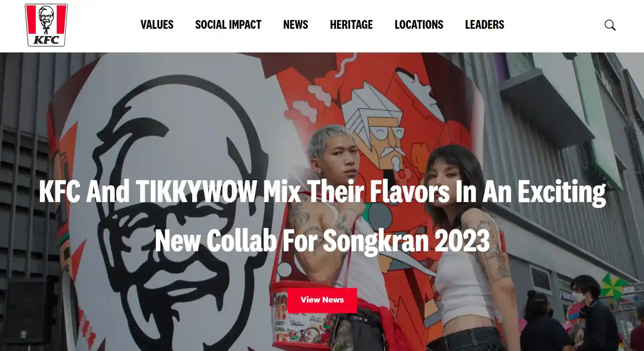Image resolution: width=644 pixels, height=351 pixels.
Task: Click the "New Collab For Songkran 2023" text
Action: pos(322,240)
